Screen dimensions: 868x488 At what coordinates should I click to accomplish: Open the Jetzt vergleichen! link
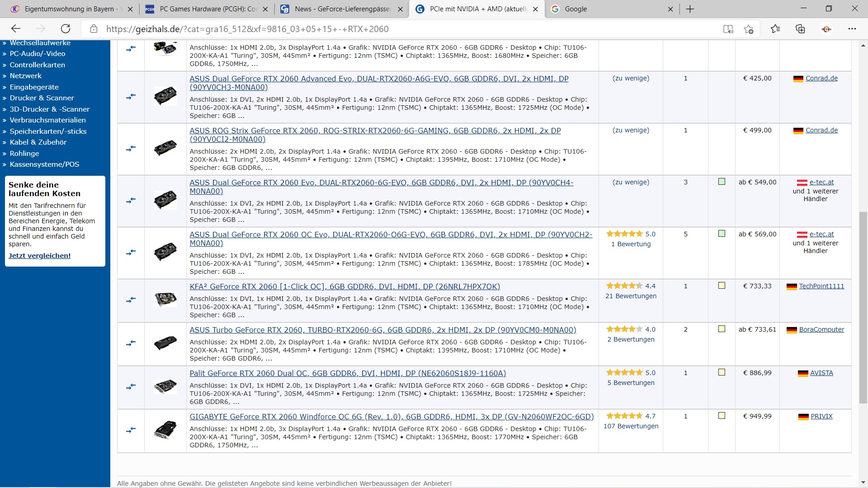pyautogui.click(x=39, y=256)
